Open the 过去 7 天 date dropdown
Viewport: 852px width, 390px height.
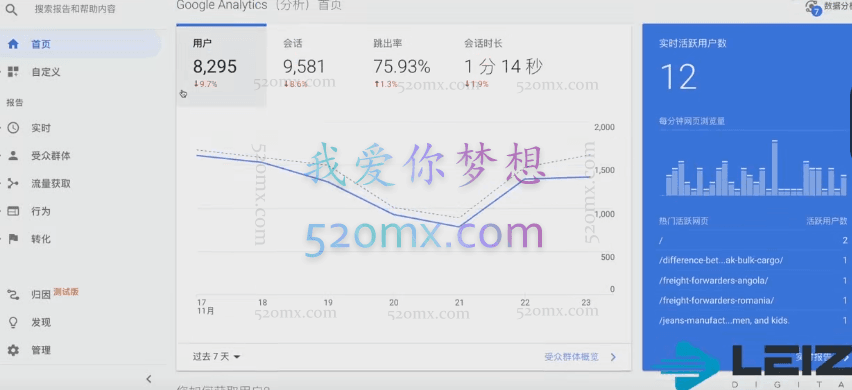pos(217,357)
